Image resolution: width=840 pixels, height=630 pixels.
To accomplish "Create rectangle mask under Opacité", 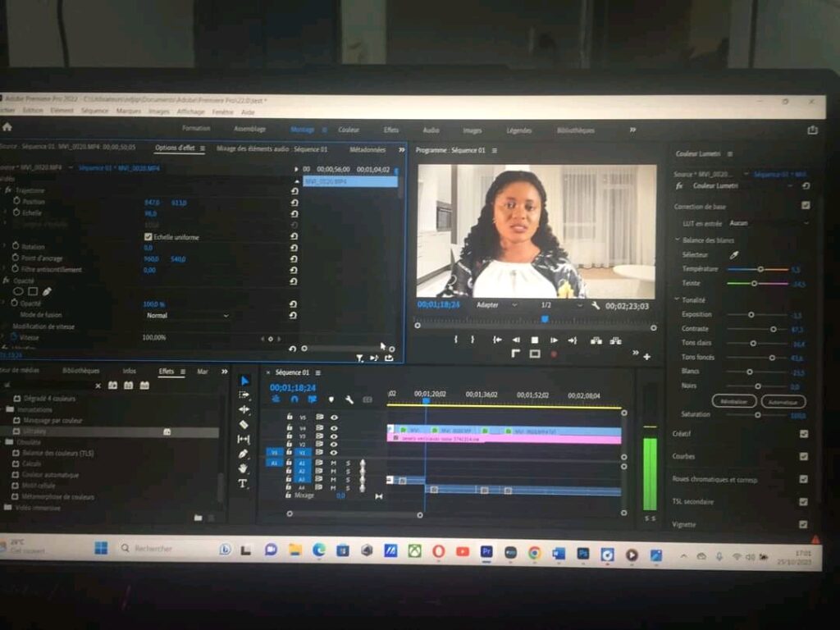I will pyautogui.click(x=33, y=291).
